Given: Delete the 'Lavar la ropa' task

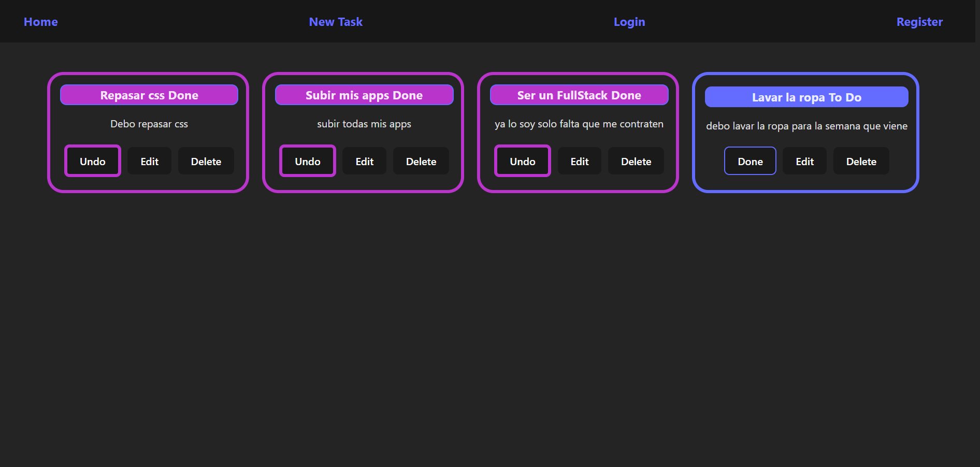Looking at the screenshot, I should [x=861, y=161].
